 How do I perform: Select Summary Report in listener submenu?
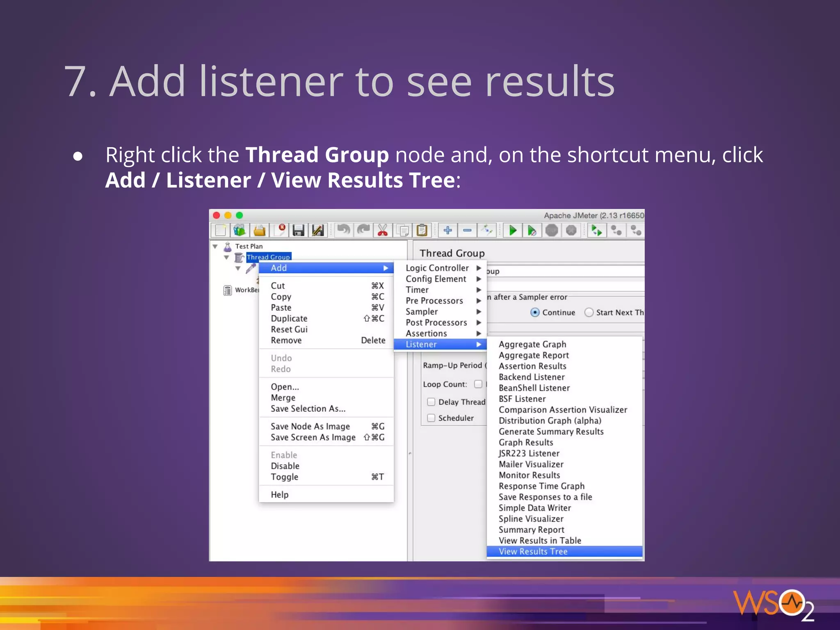click(532, 530)
